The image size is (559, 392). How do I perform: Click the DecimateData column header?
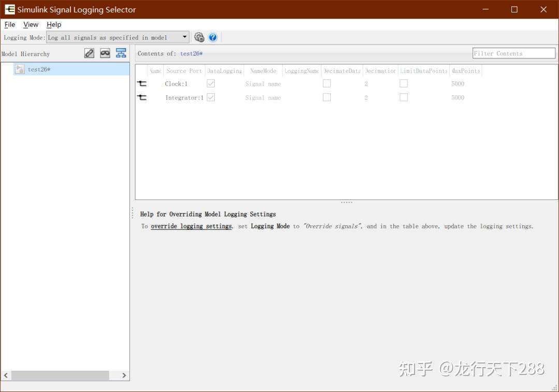pos(342,71)
